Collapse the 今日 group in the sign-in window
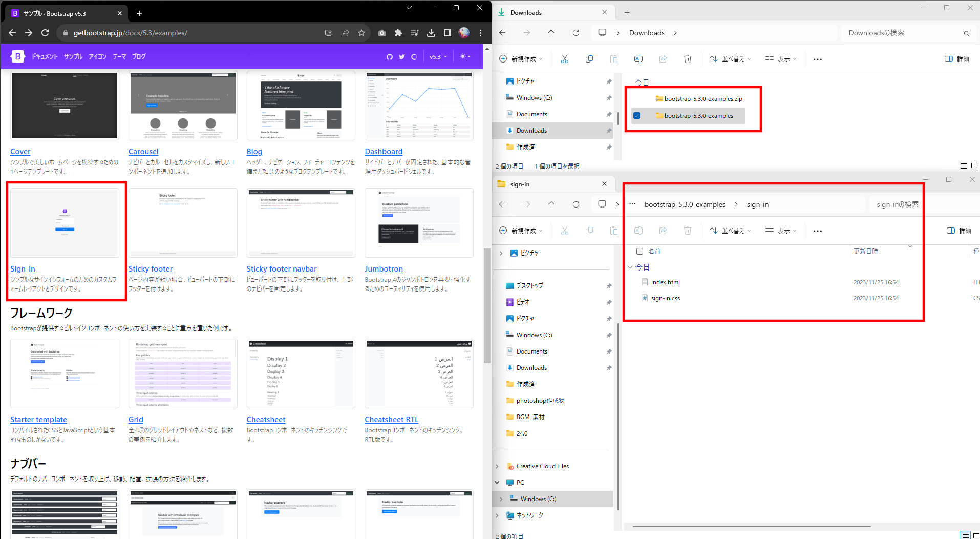 (630, 267)
